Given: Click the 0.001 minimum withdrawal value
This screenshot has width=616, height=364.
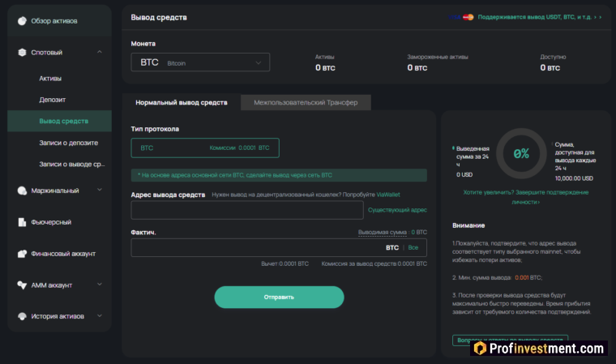Looking at the screenshot, I should 522,277.
